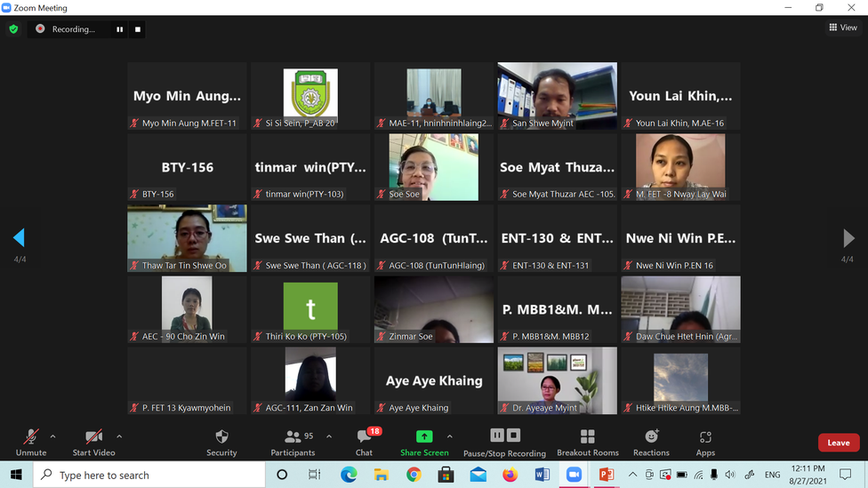Click the green Share Screen icon
Image resolution: width=868 pixels, height=488 pixels.
[424, 436]
